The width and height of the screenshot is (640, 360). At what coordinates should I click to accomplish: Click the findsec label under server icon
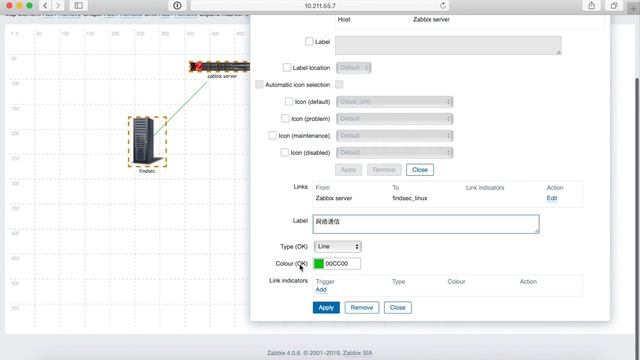pyautogui.click(x=147, y=171)
